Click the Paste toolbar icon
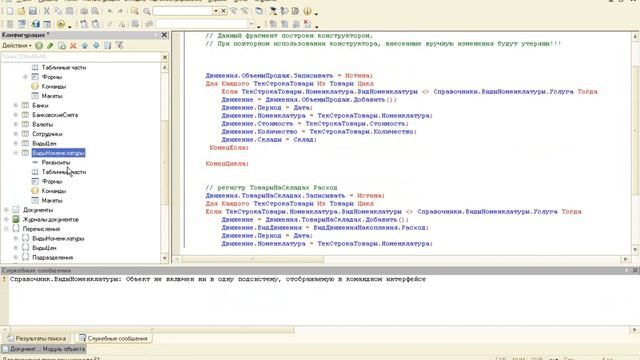640x360 pixels. point(69,11)
